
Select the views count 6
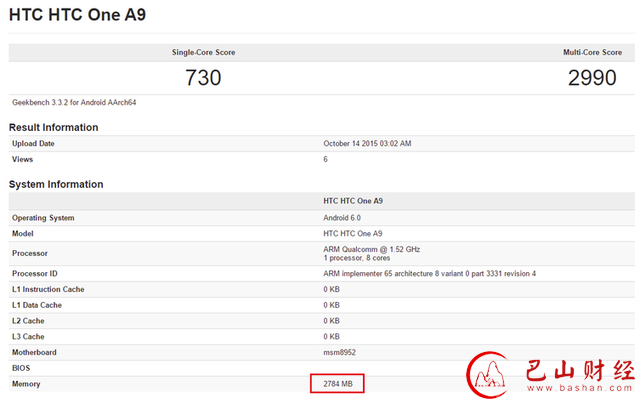click(x=325, y=159)
